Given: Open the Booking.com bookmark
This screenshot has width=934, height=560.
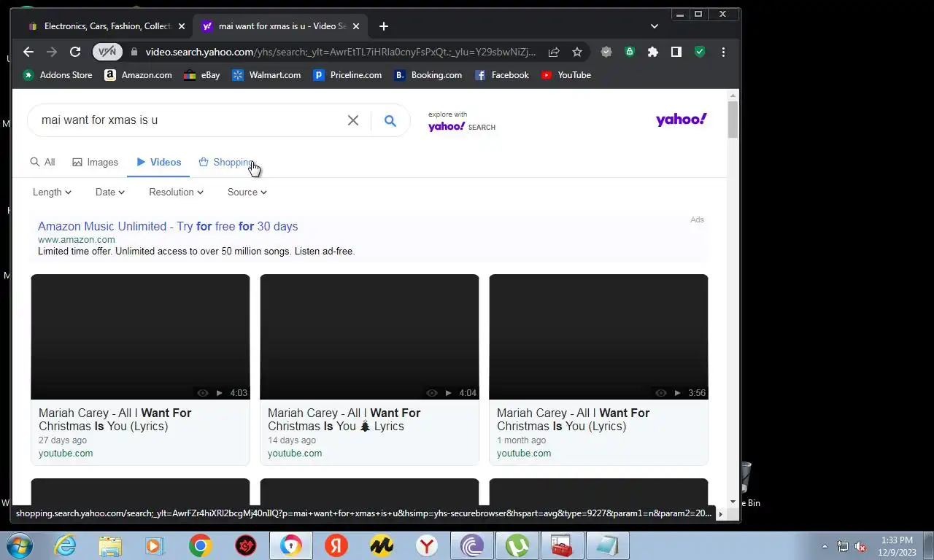Looking at the screenshot, I should (428, 75).
